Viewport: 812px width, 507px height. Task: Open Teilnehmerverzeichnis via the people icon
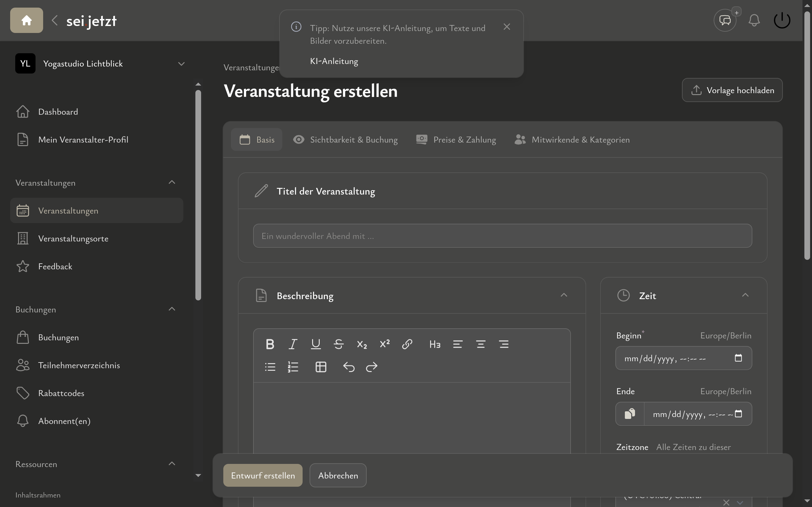pyautogui.click(x=22, y=365)
